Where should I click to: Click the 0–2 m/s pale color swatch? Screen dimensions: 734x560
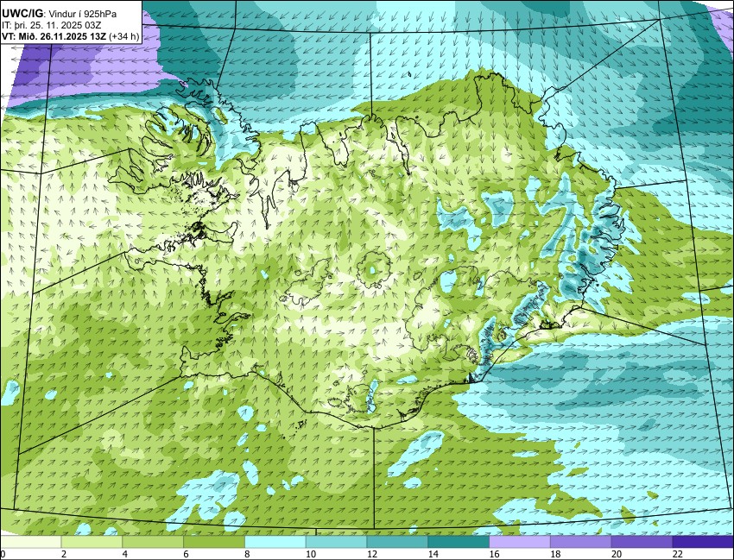coord(31,542)
